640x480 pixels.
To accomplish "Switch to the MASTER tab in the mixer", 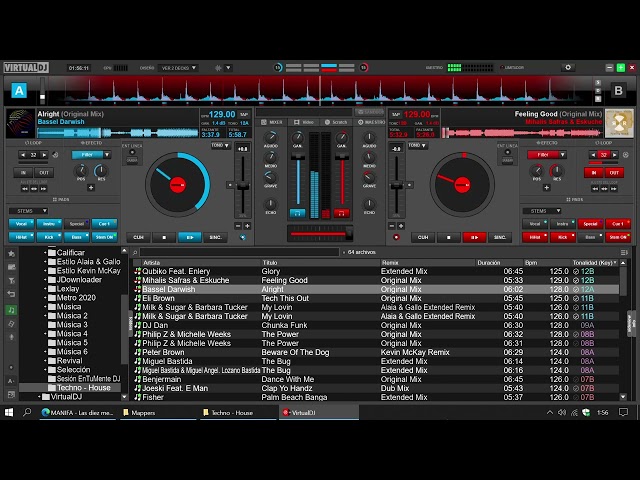I will [x=371, y=122].
